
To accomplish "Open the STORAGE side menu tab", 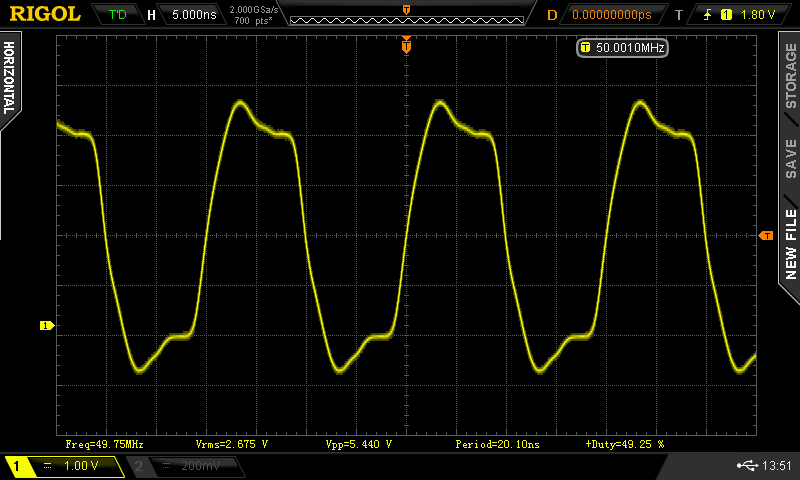I will (x=790, y=76).
